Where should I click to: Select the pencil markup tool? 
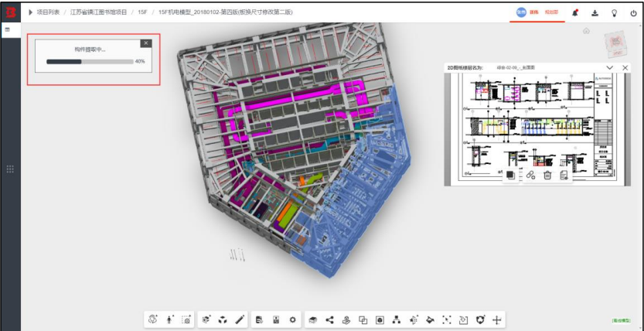coord(240,319)
